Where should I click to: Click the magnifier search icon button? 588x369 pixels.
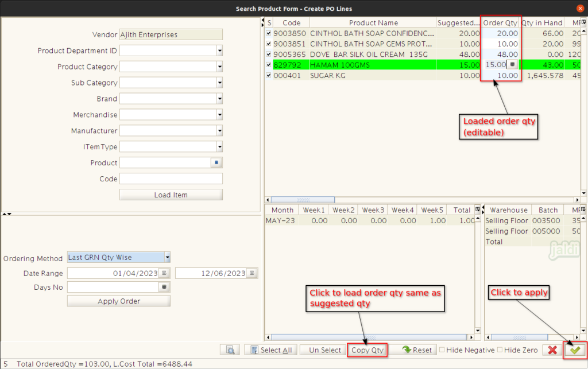click(x=230, y=350)
